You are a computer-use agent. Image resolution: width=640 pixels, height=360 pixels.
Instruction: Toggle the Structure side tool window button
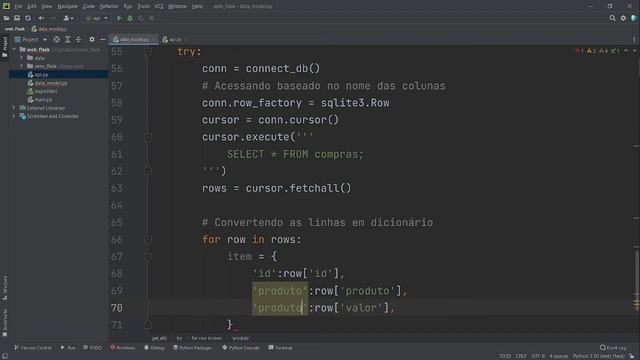(x=4, y=288)
